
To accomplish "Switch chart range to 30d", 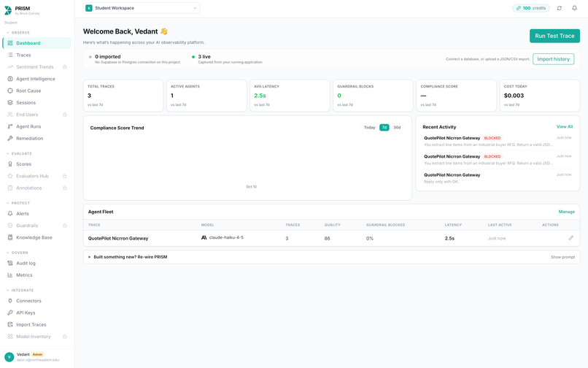I will pyautogui.click(x=397, y=127).
